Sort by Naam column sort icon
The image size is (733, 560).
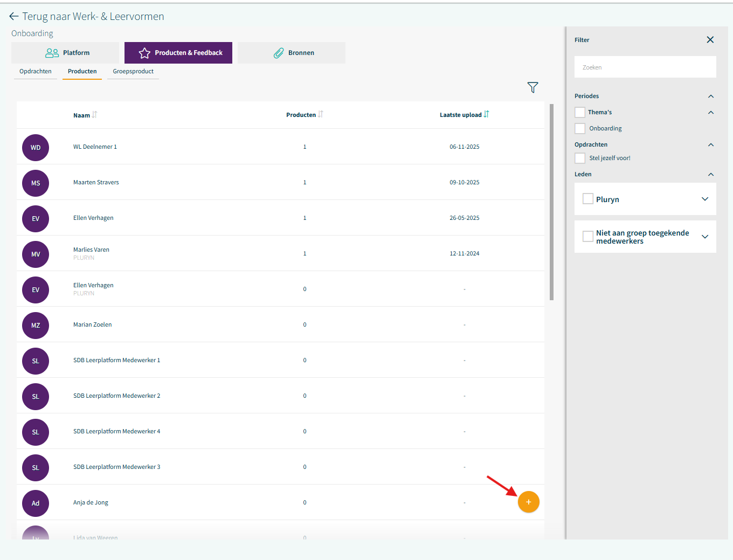(95, 115)
